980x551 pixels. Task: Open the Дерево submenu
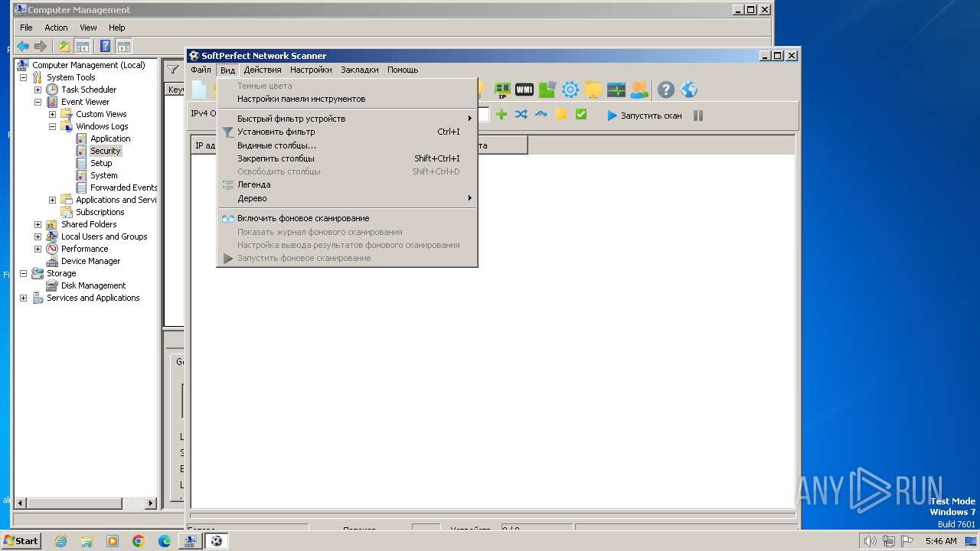click(x=347, y=198)
